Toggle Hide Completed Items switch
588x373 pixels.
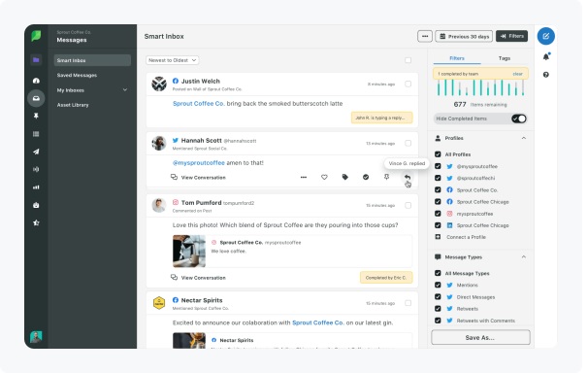coord(519,119)
